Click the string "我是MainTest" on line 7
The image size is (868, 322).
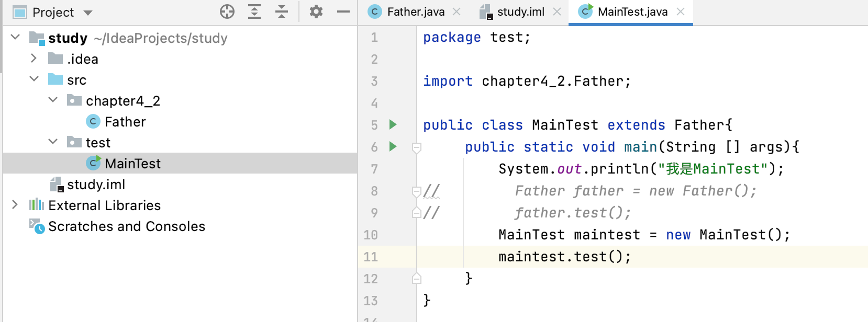pyautogui.click(x=713, y=169)
